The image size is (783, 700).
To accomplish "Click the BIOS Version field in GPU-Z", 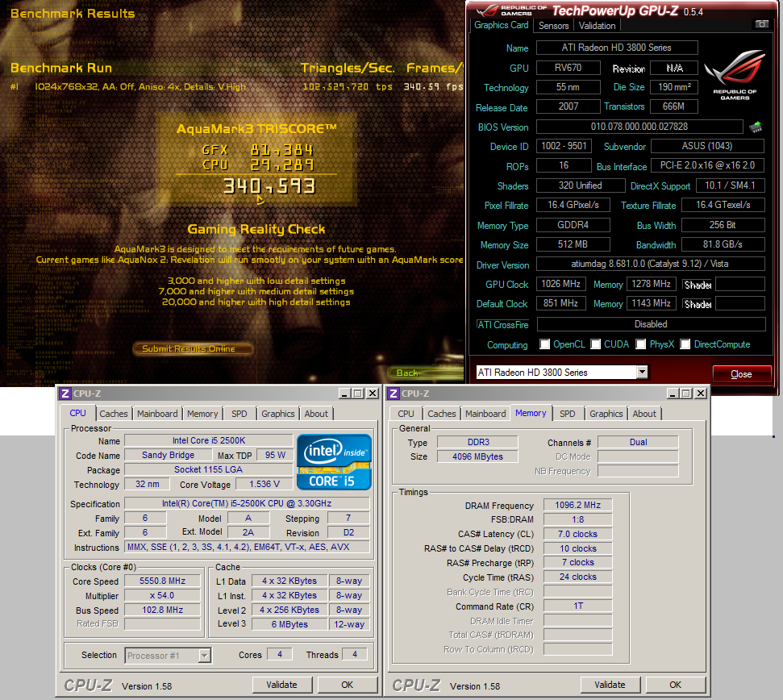I will pyautogui.click(x=639, y=127).
